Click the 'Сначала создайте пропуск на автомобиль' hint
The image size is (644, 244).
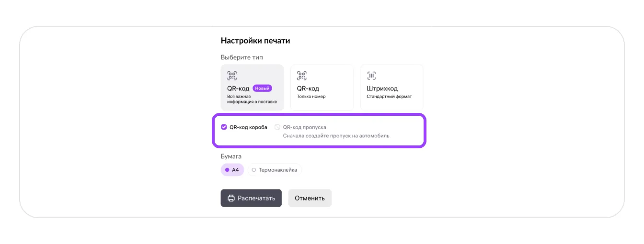336,136
